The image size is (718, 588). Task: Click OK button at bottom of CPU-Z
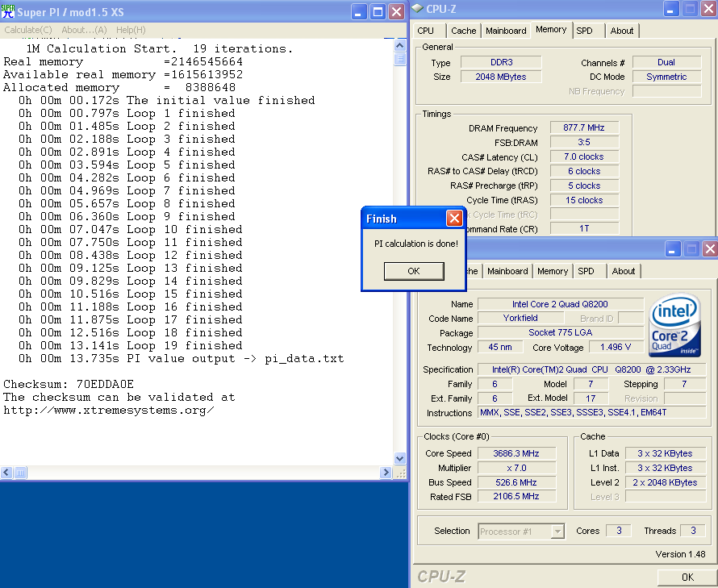[687, 578]
